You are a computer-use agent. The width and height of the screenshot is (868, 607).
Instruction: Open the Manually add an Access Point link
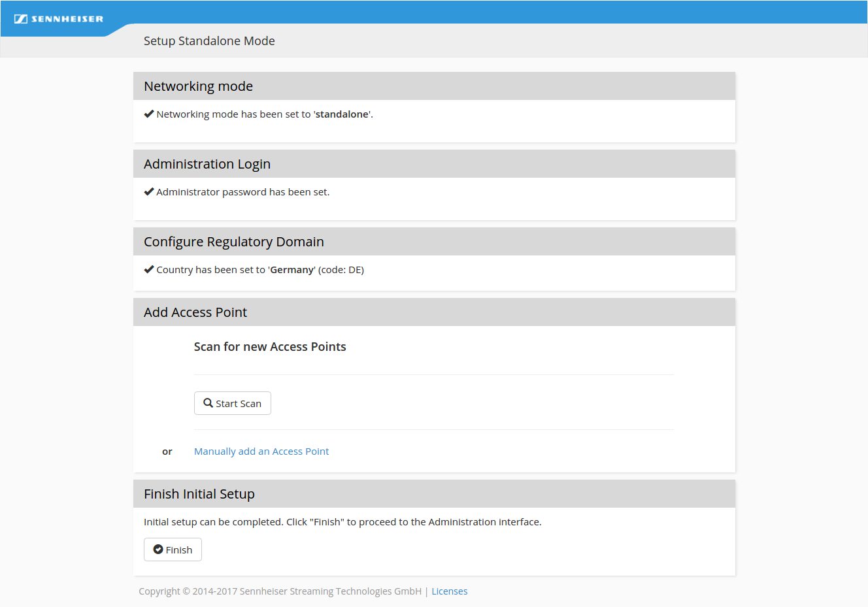coord(261,451)
